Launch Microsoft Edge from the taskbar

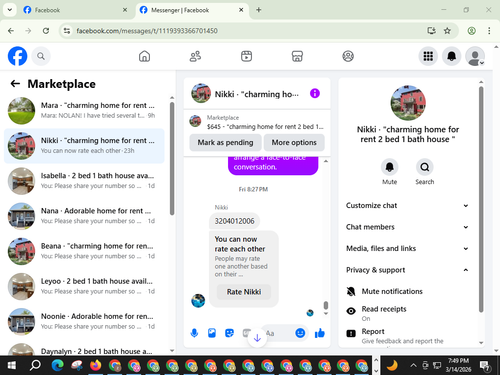coord(58,365)
